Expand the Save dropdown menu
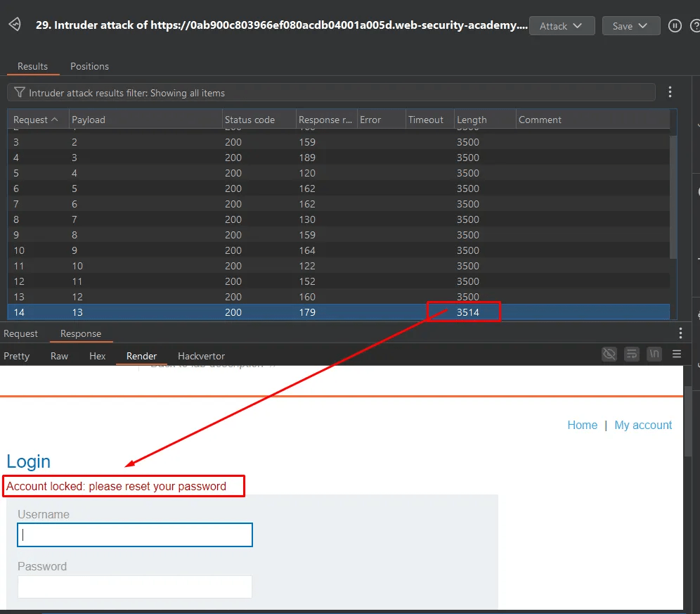 coord(630,26)
